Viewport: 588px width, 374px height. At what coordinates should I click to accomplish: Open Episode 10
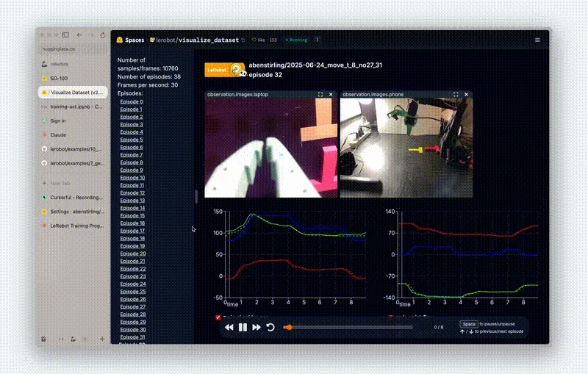point(132,178)
